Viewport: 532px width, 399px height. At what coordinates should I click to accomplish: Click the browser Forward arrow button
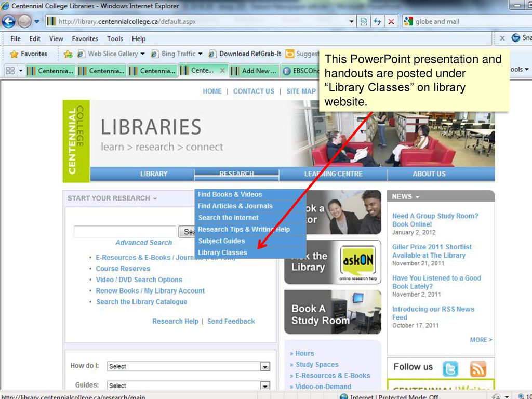pos(24,21)
